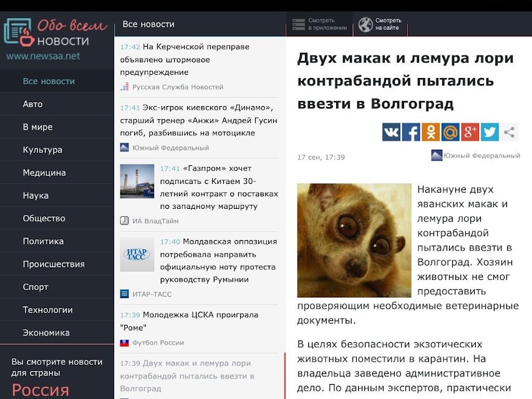Click the Южный Федеральный icon under the Гусин news
532x399 pixels.
pos(125,147)
